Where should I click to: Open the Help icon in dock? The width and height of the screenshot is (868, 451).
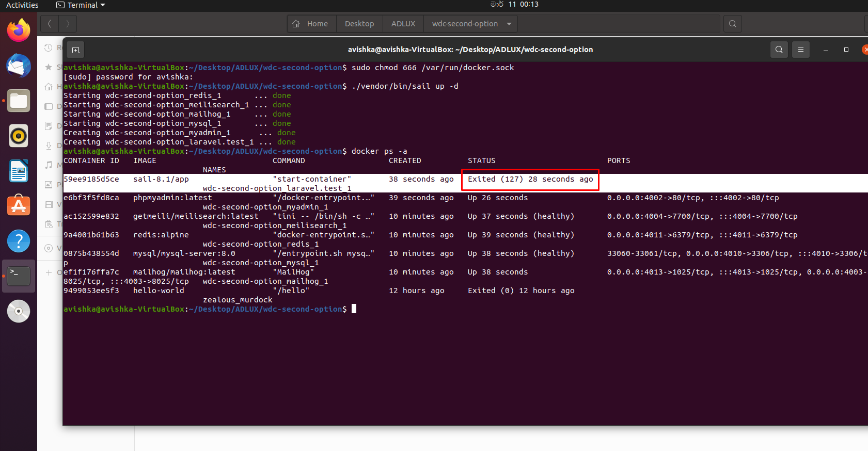click(19, 241)
